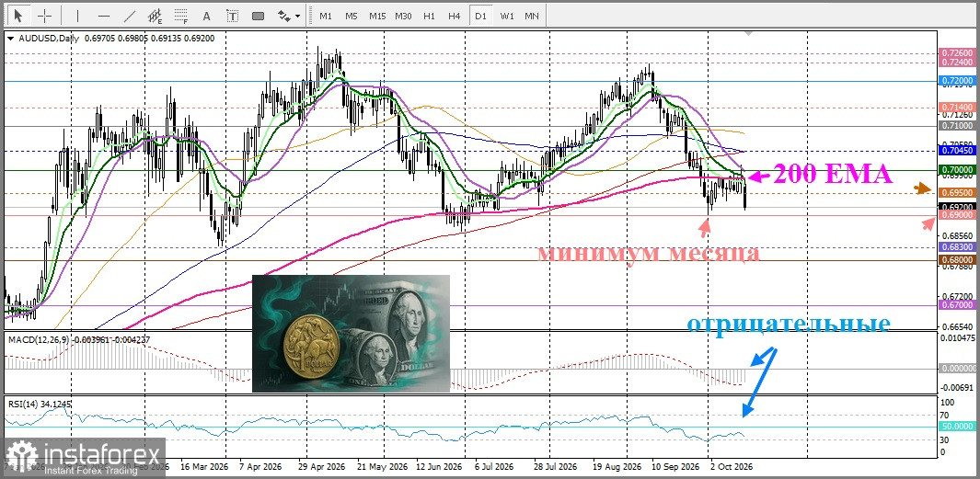Click the 6 Jul 2026 date label
Screen dimensions: 980x479
pyautogui.click(x=495, y=466)
